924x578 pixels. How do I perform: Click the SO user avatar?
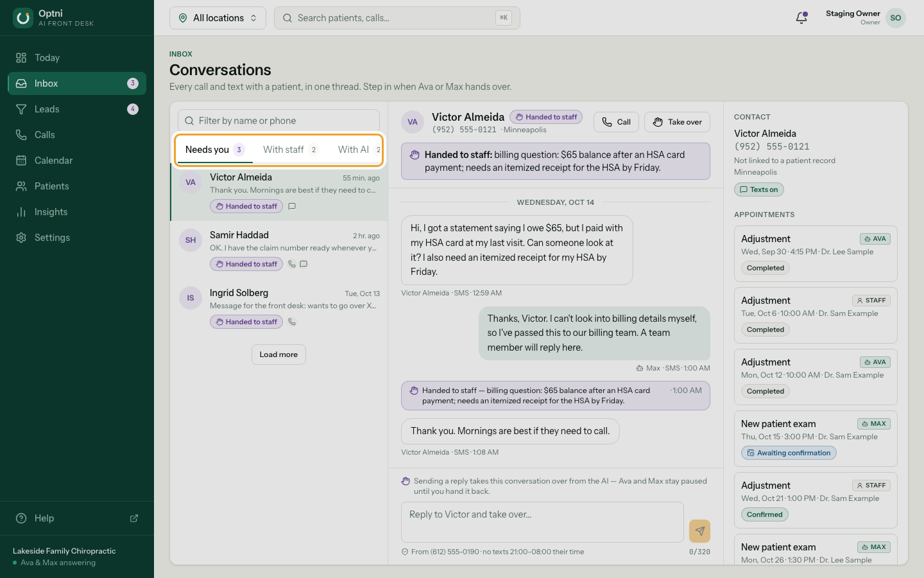click(896, 18)
